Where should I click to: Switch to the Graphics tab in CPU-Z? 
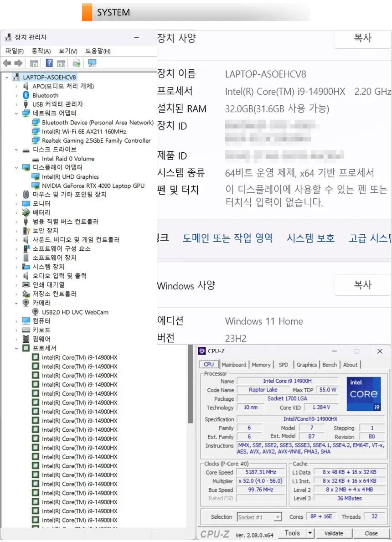click(x=307, y=365)
